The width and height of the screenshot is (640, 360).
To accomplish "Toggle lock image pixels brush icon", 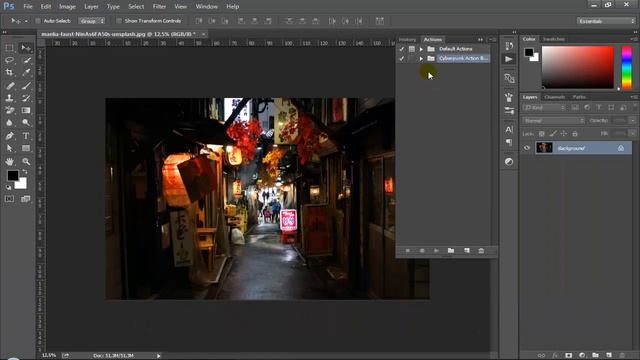I will click(553, 134).
